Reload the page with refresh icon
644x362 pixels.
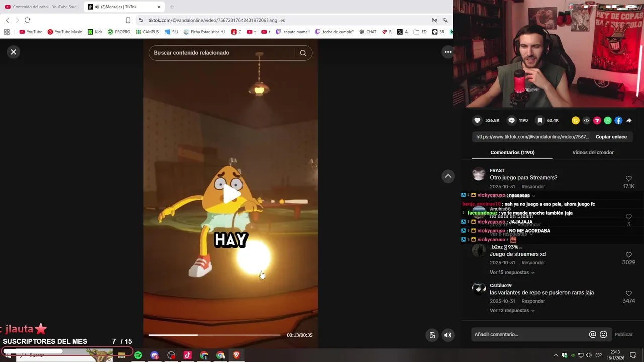tap(27, 20)
